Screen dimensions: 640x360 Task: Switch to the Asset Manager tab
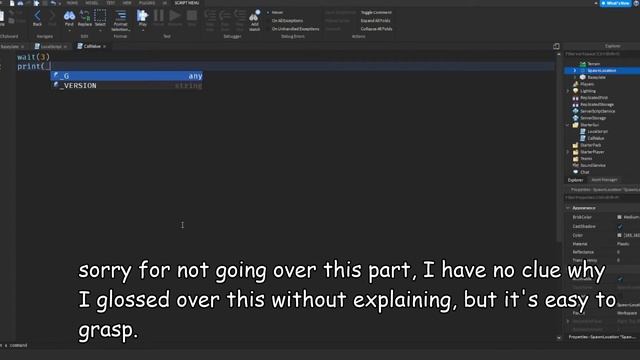coord(604,180)
